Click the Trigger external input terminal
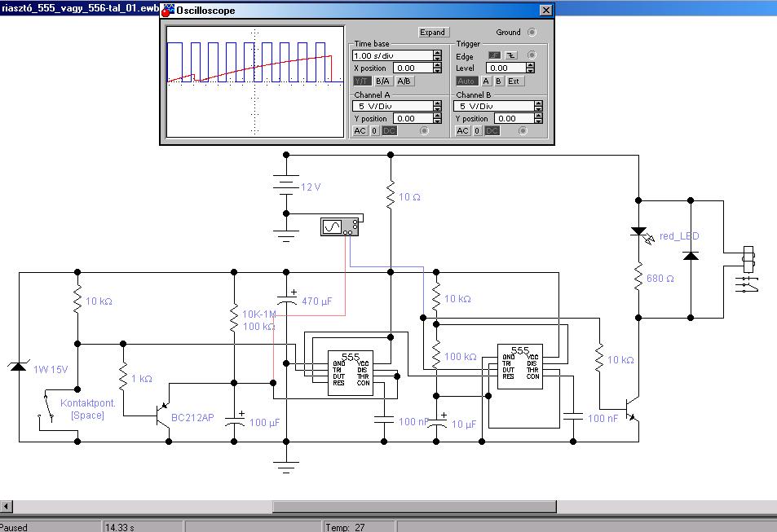 pyautogui.click(x=532, y=55)
